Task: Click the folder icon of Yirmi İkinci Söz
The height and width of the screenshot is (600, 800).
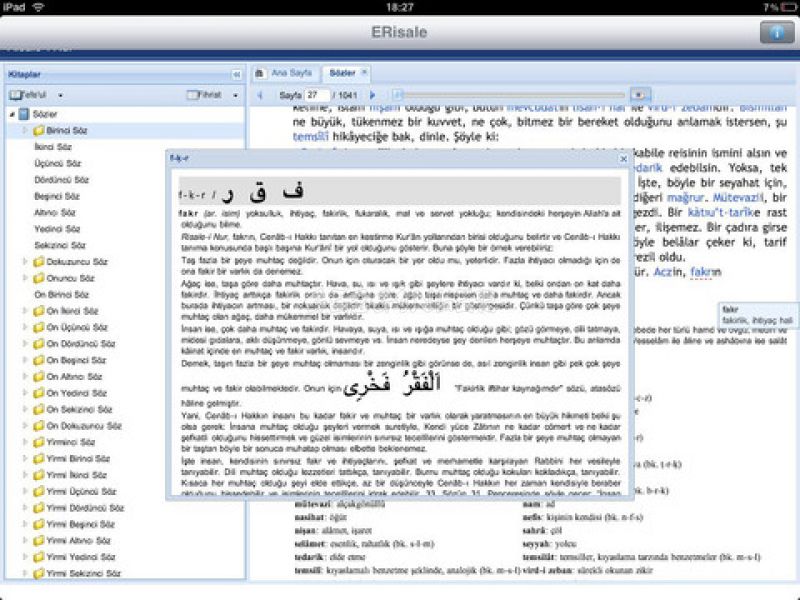Action: [x=38, y=474]
